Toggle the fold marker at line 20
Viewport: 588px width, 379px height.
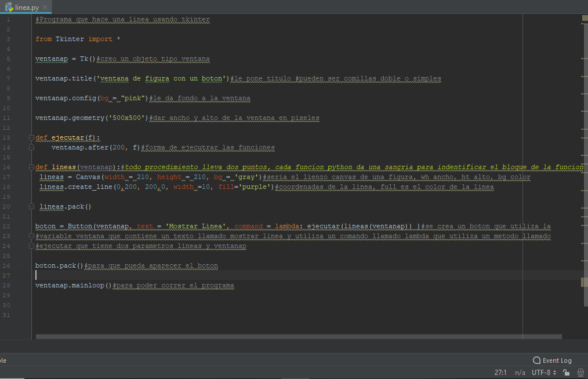point(31,206)
